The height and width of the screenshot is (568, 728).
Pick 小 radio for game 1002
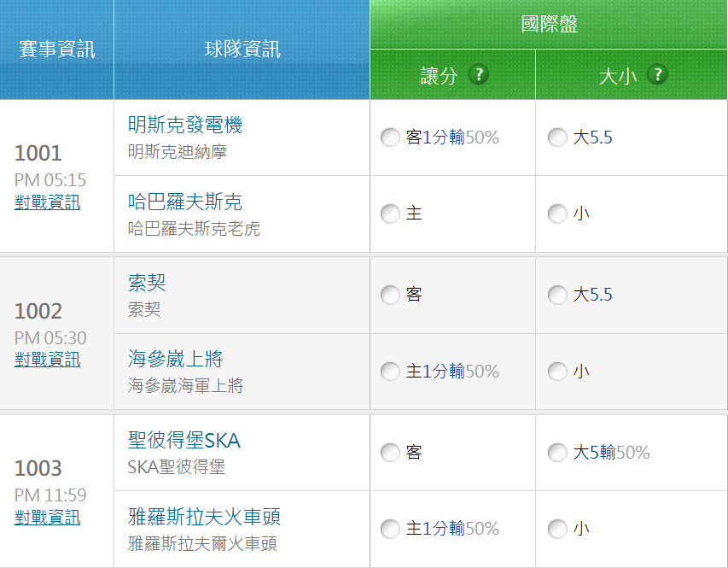tap(557, 372)
